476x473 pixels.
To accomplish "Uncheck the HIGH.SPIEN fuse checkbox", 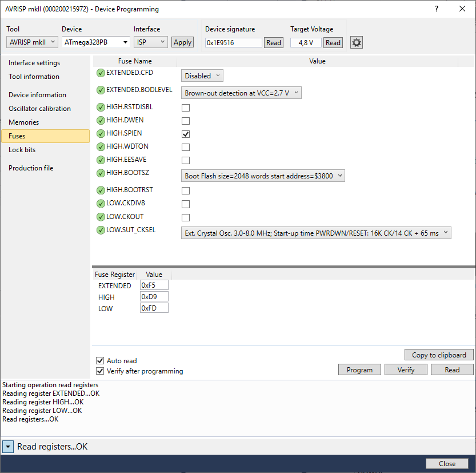I will pos(186,134).
